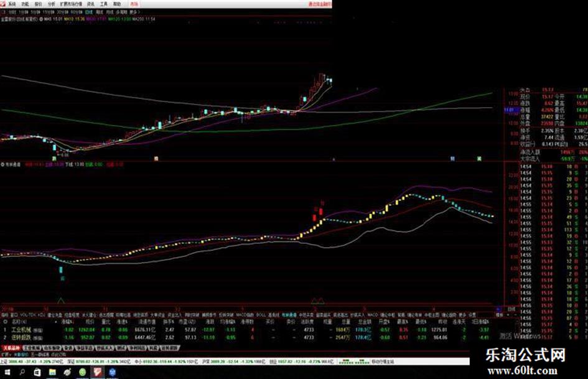Switch indicator to VOL-TDX

tap(29, 314)
